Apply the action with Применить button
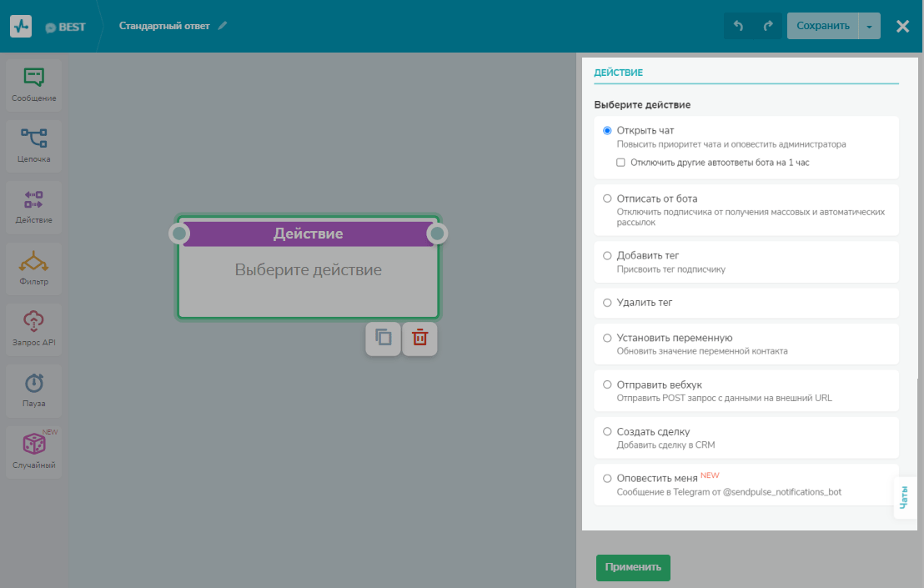The image size is (924, 588). point(633,567)
